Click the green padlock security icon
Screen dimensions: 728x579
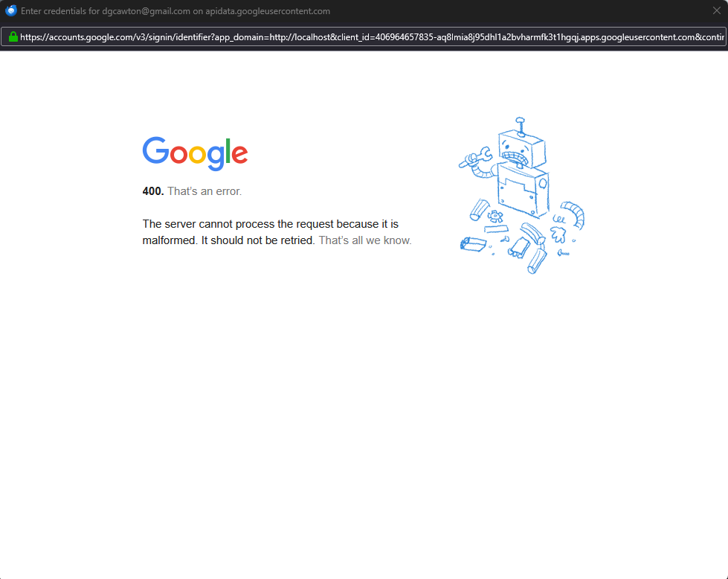(13, 36)
